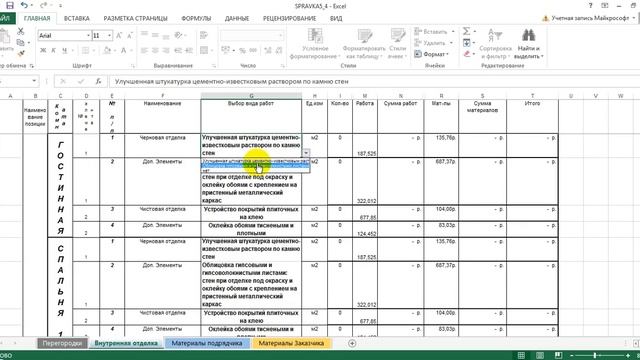Click the center text horizontally icon
Viewport: 640px width, 360px height.
point(155,51)
